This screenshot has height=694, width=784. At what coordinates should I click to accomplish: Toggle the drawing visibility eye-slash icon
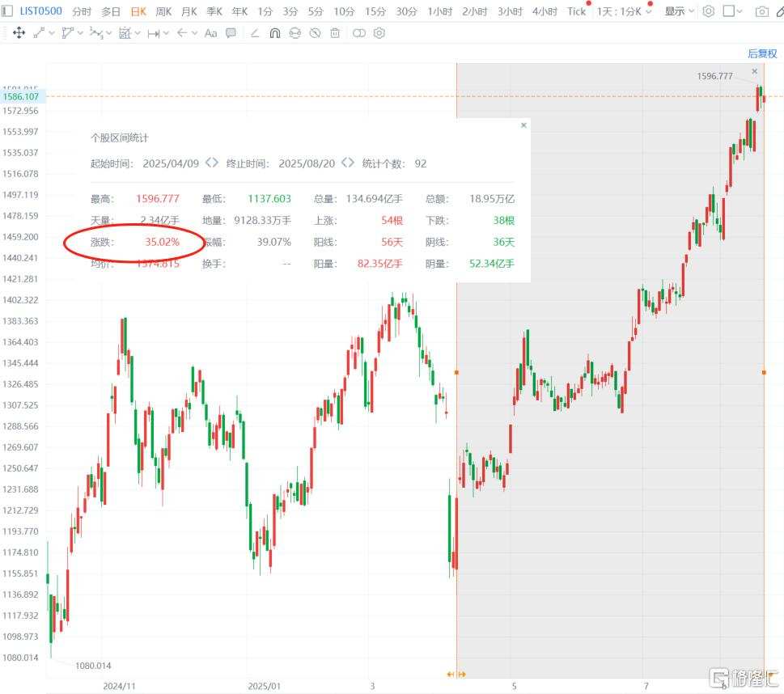[315, 33]
